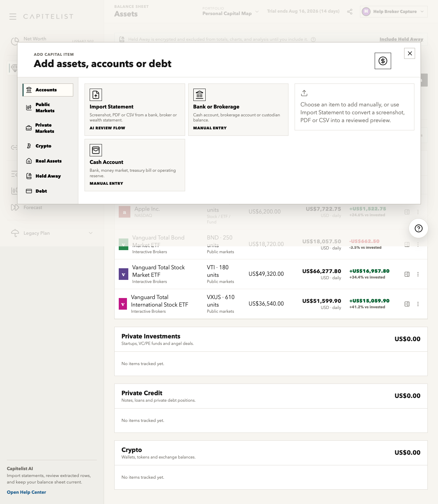Click the Capitelist AI heading in the sidebar
Image resolution: width=438 pixels, height=504 pixels.
click(20, 469)
